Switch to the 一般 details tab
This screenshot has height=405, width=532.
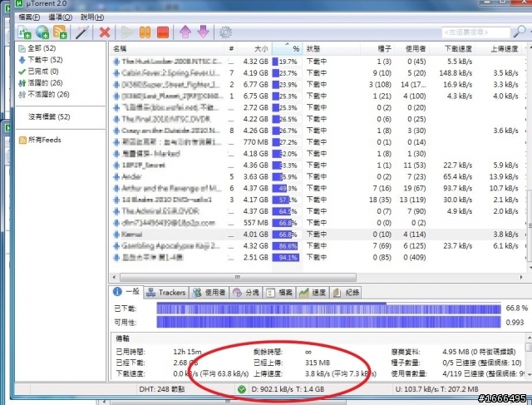(x=126, y=292)
